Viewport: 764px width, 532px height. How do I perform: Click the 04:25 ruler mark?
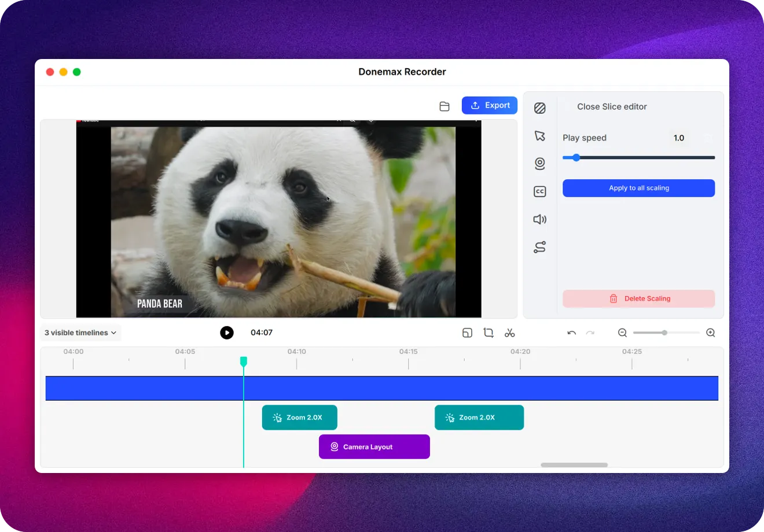tap(631, 352)
